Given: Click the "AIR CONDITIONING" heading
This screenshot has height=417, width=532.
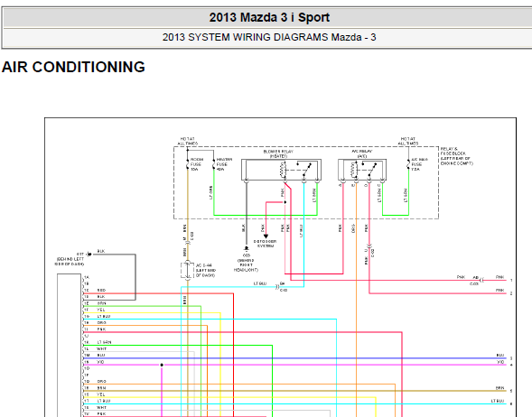Looking at the screenshot, I should [x=73, y=67].
